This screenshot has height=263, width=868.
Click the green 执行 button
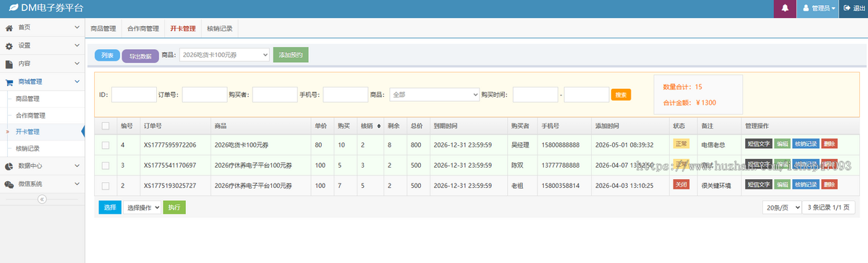pos(174,207)
